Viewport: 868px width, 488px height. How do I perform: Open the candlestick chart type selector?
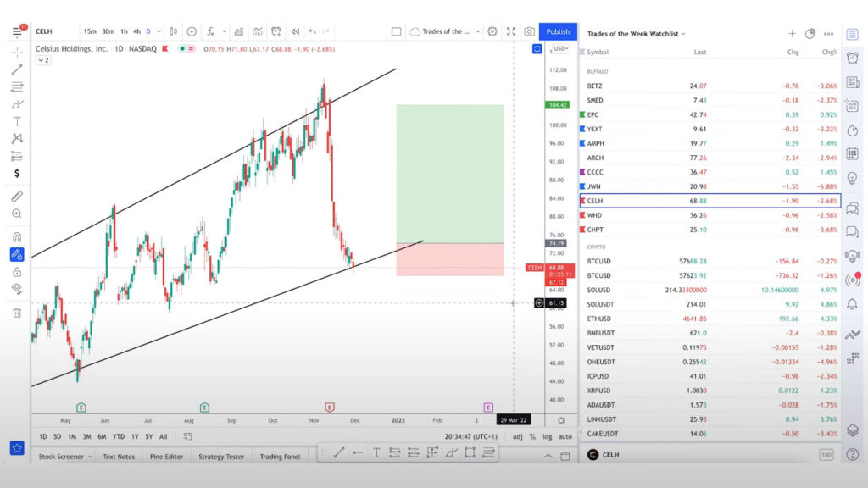point(173,31)
